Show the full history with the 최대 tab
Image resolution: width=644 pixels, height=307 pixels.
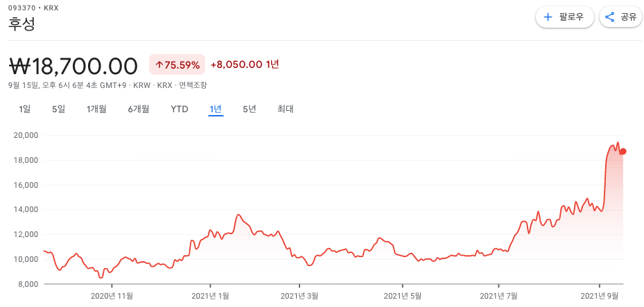coord(286,109)
